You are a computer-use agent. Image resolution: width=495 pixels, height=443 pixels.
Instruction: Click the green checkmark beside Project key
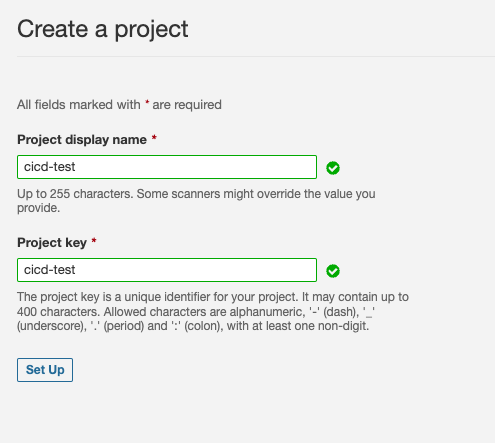(x=333, y=271)
